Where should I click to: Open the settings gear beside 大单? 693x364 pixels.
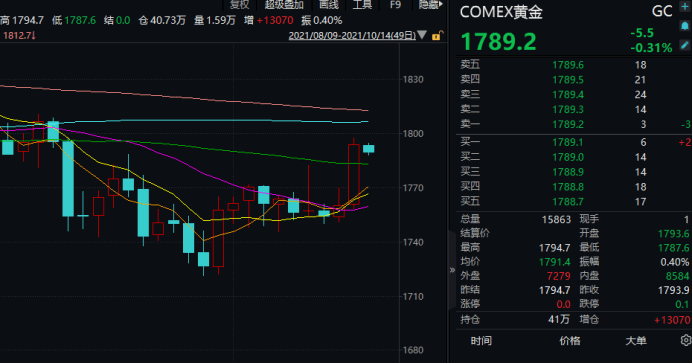point(685,340)
